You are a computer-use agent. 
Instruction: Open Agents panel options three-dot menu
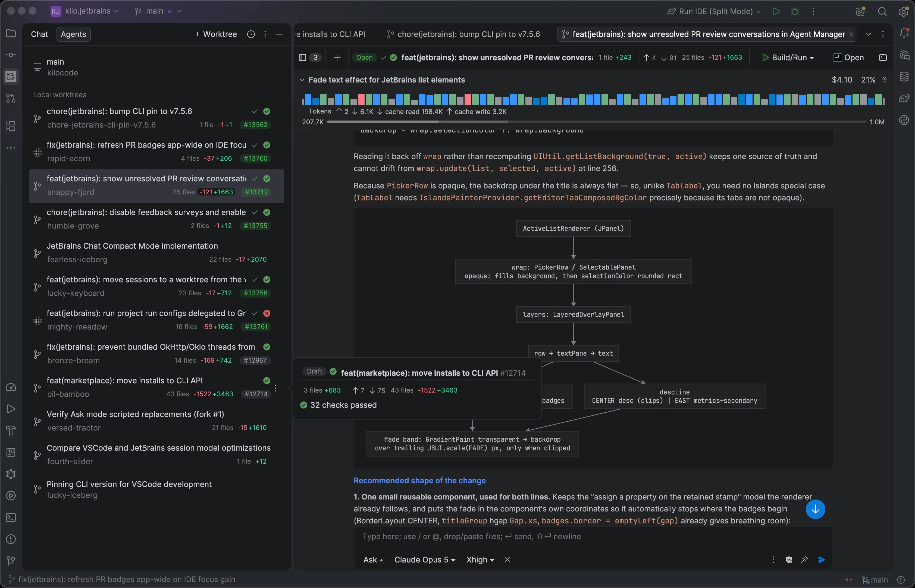265,34
